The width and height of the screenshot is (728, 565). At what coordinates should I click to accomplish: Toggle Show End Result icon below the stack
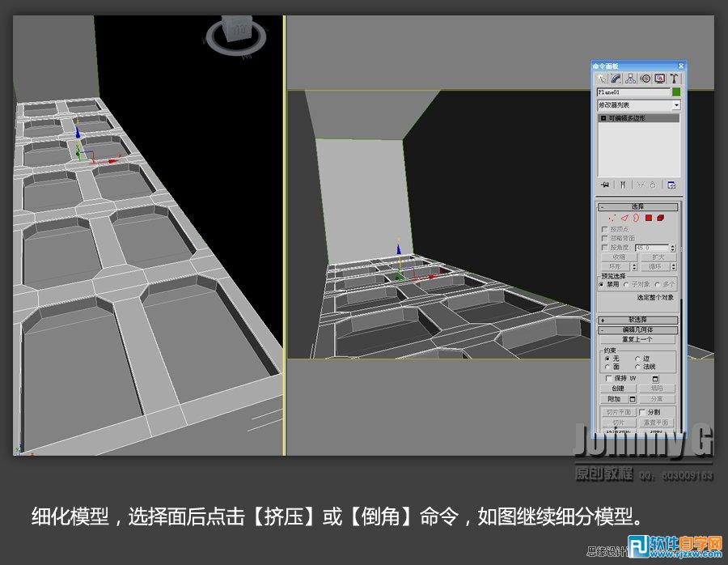(623, 185)
